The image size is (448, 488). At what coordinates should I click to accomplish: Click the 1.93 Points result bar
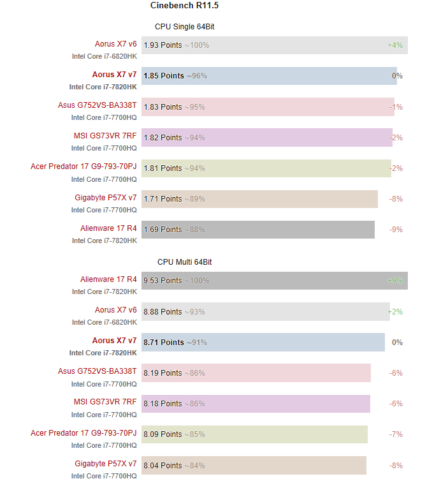tap(274, 45)
